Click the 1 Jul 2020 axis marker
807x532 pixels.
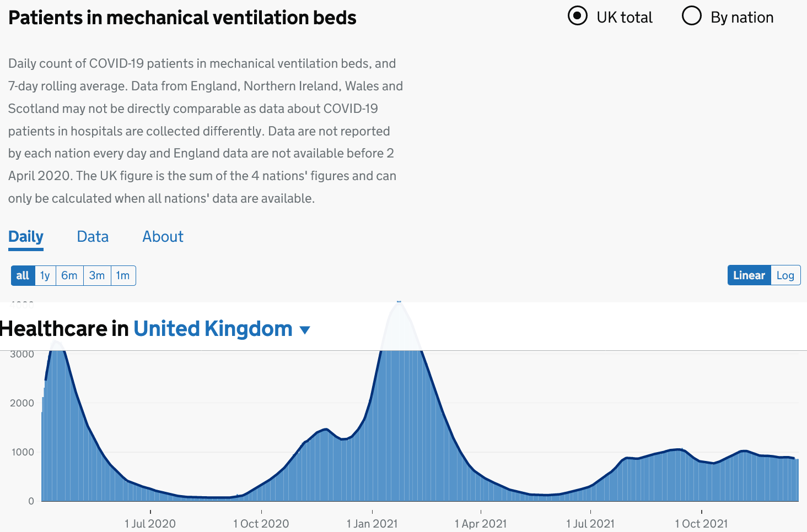tap(150, 523)
